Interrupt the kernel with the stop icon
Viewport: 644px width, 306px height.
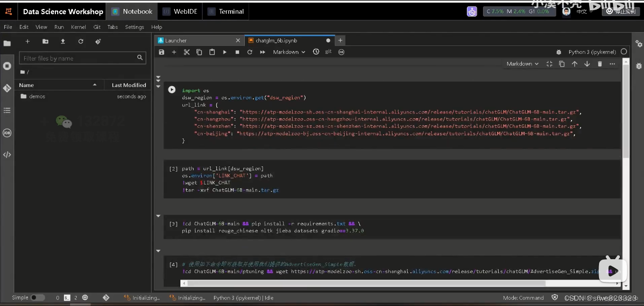(237, 52)
